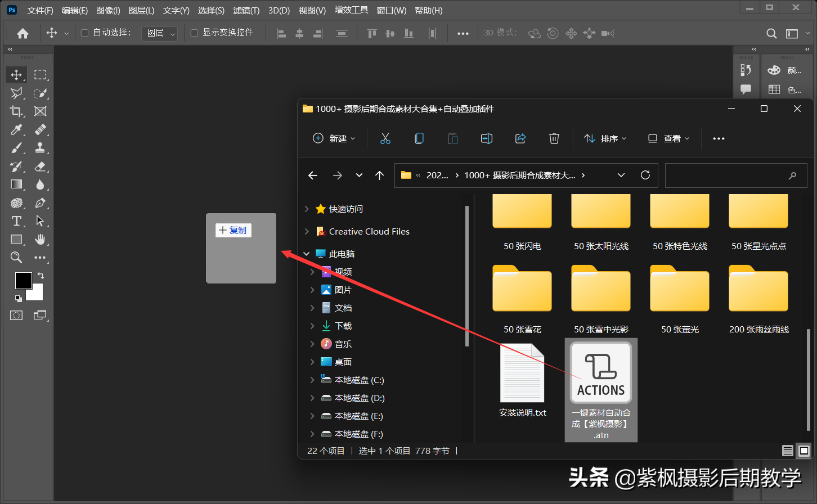This screenshot has height=504, width=817.
Task: Open the address bar history dropdown
Action: 621,175
